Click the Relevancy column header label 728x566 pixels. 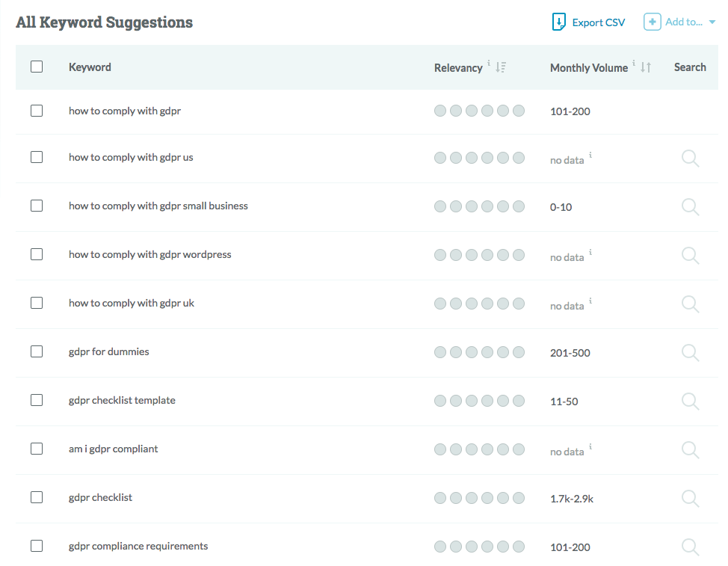[458, 68]
